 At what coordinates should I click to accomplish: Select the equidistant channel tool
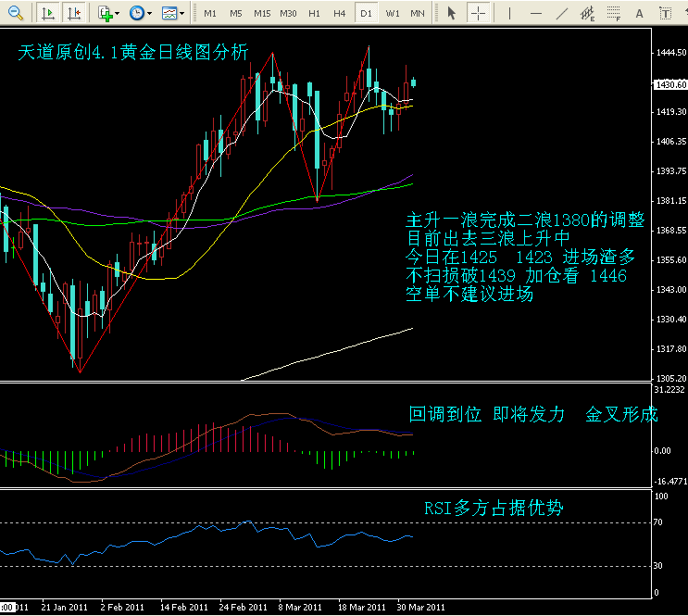pos(587,14)
